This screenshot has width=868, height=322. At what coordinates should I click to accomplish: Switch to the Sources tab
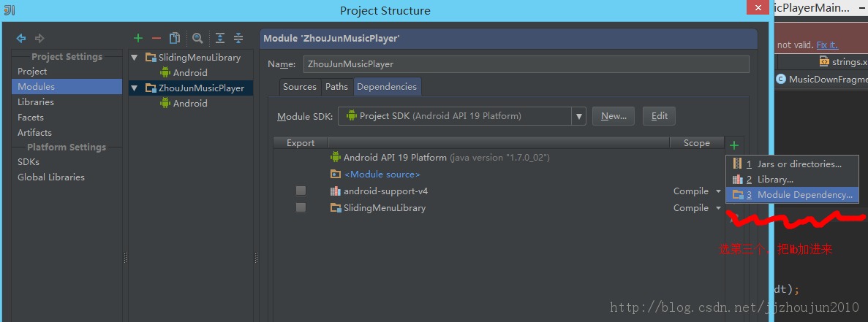299,87
